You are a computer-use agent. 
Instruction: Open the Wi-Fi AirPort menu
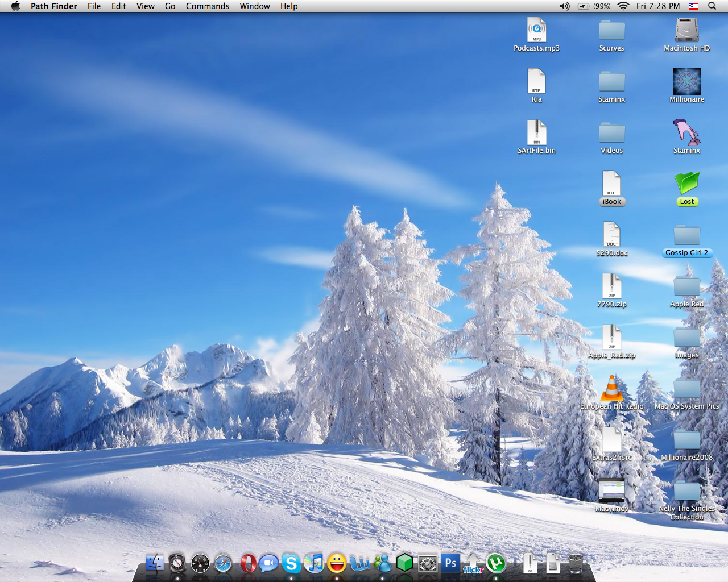coord(623,6)
